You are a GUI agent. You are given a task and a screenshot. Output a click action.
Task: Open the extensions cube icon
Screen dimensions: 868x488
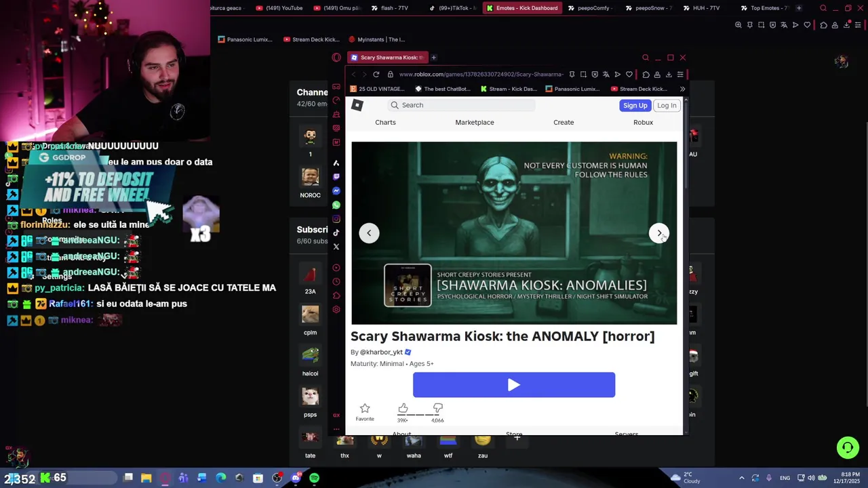646,75
